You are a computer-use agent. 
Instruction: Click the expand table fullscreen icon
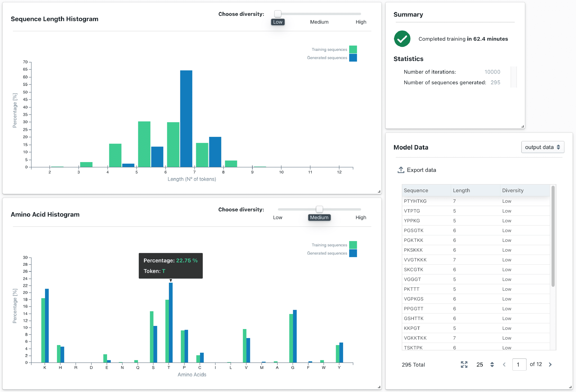(464, 364)
